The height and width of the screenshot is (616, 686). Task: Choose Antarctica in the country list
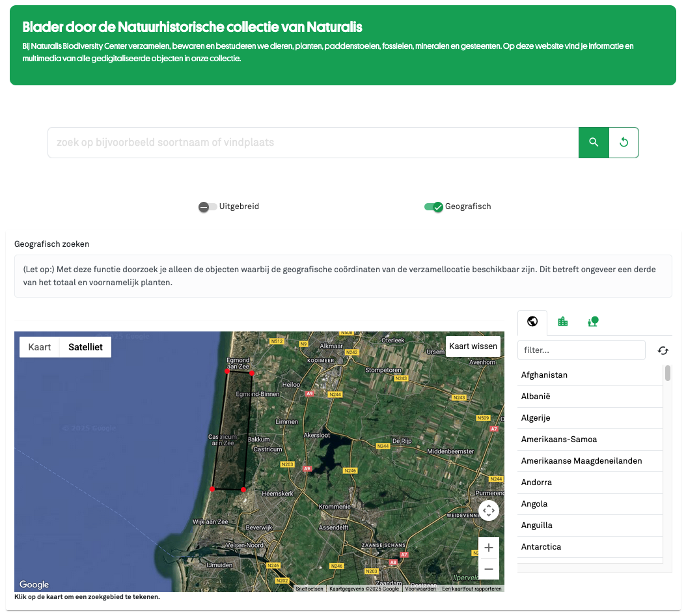(x=541, y=547)
